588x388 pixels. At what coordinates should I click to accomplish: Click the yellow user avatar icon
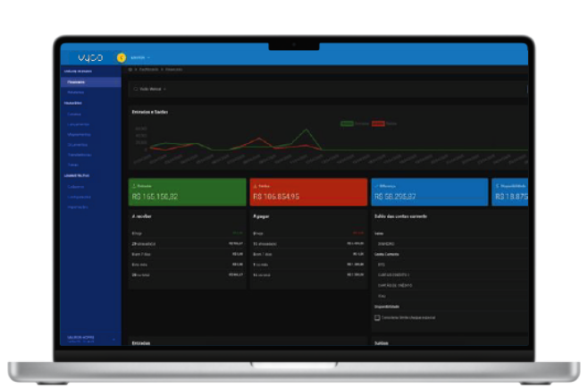coord(122,57)
